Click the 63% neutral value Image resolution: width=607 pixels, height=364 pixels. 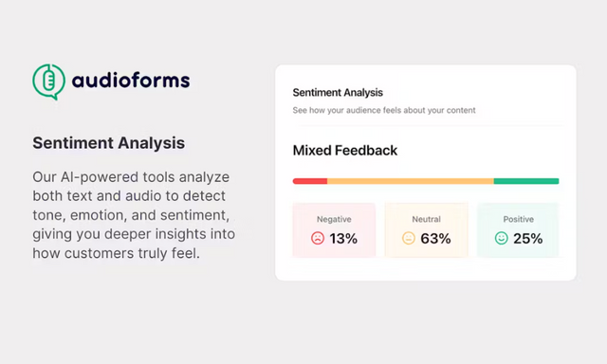(x=435, y=238)
